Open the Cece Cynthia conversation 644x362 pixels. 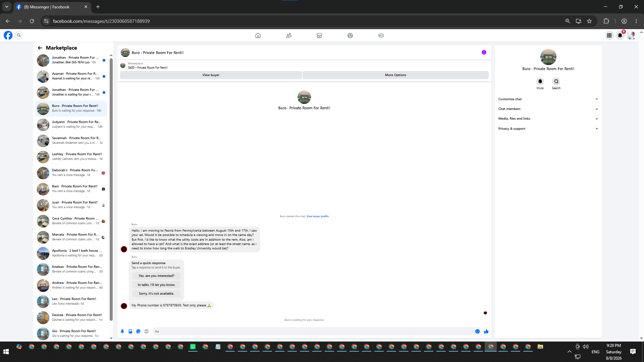(x=71, y=221)
